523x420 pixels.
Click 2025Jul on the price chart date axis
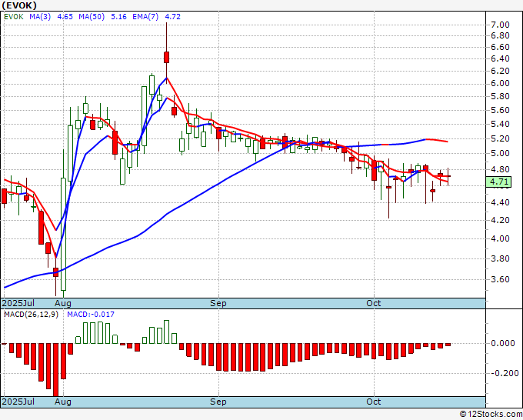pyautogui.click(x=18, y=303)
